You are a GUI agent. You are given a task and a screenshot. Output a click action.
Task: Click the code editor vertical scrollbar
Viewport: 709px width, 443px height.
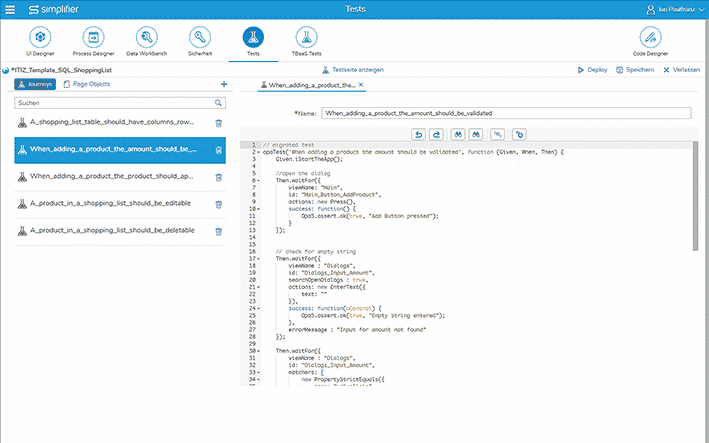point(695,196)
